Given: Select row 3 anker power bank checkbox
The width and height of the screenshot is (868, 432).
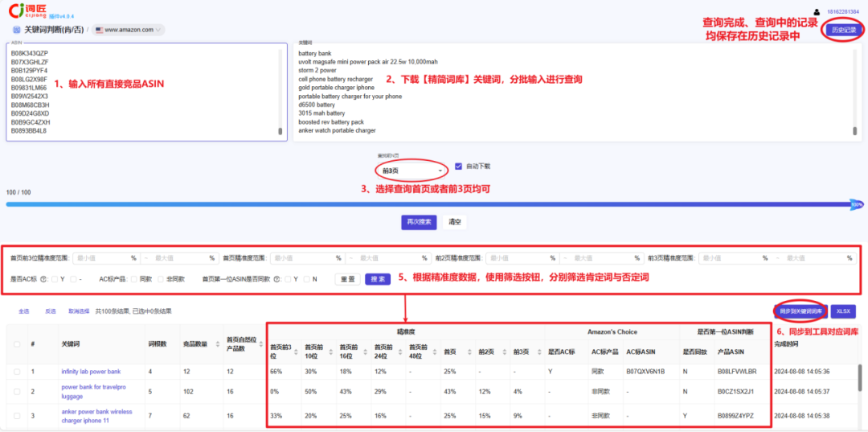Looking at the screenshot, I should coord(17,415).
